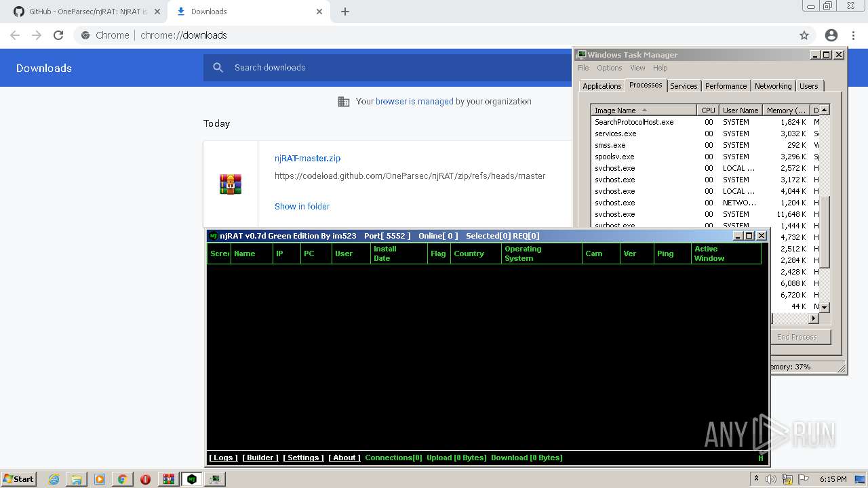
Task: Click the volume speaker tray icon
Action: pyautogui.click(x=771, y=479)
